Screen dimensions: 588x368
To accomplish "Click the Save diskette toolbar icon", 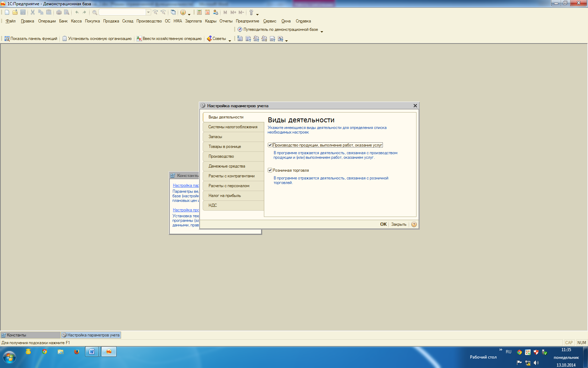I will [23, 12].
